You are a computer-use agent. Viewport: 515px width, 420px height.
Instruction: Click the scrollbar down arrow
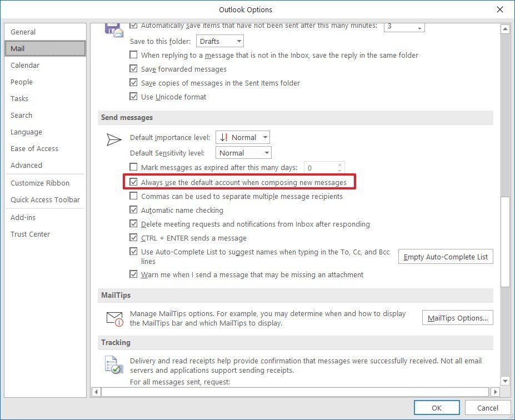tap(506, 381)
